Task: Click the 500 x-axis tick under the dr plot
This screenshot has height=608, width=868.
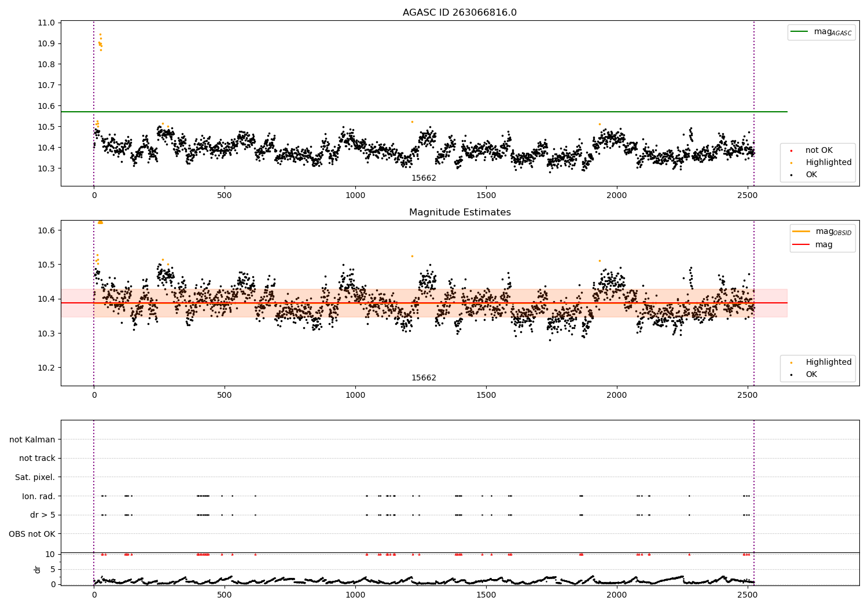Action: click(225, 595)
